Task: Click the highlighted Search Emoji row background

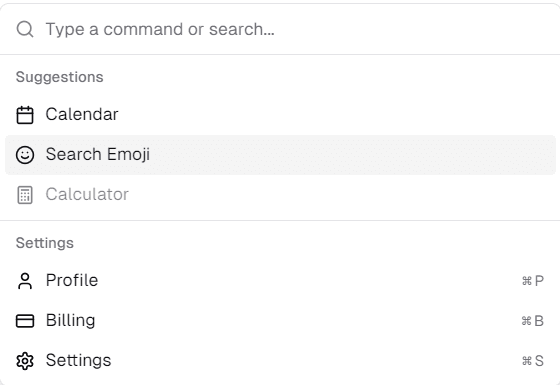Action: click(x=280, y=155)
